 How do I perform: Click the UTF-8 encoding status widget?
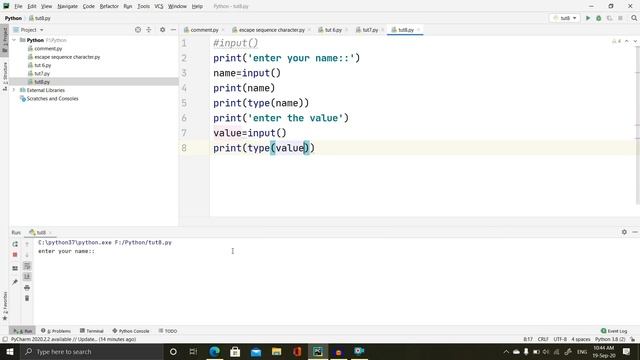[x=560, y=339]
